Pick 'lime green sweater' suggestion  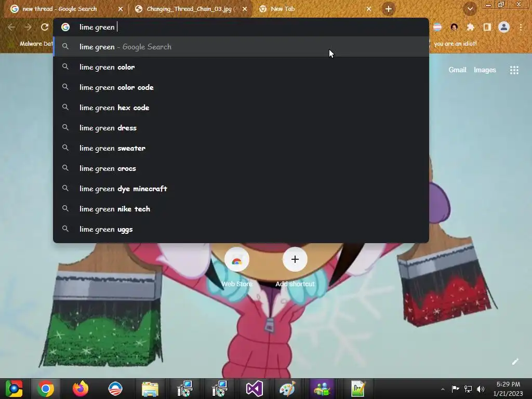(241, 148)
